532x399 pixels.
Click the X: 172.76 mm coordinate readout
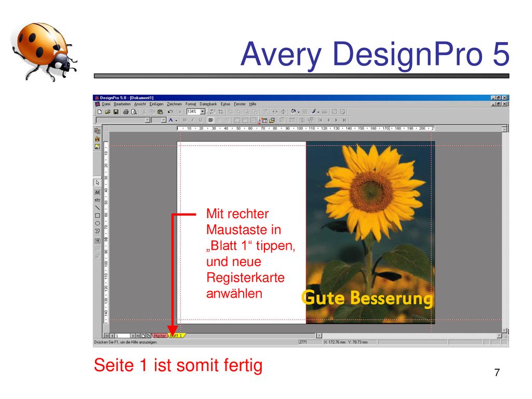tap(334, 342)
